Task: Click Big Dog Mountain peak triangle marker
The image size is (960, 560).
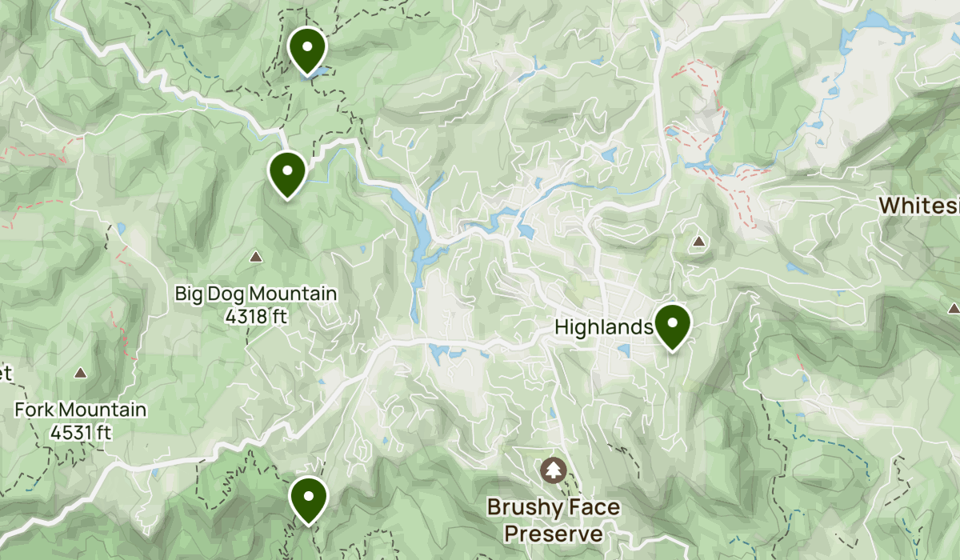Action: [x=256, y=257]
